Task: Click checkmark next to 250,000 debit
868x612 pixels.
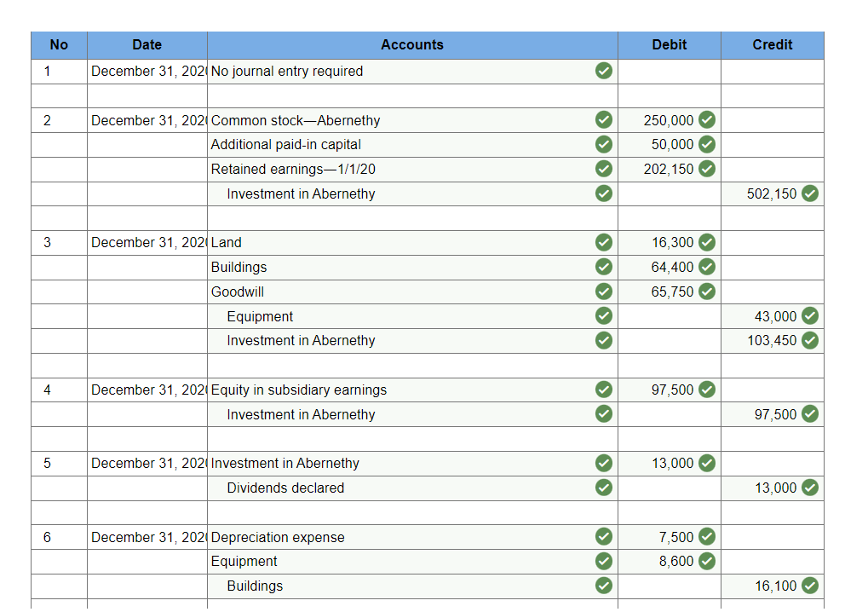Action: 706,119
